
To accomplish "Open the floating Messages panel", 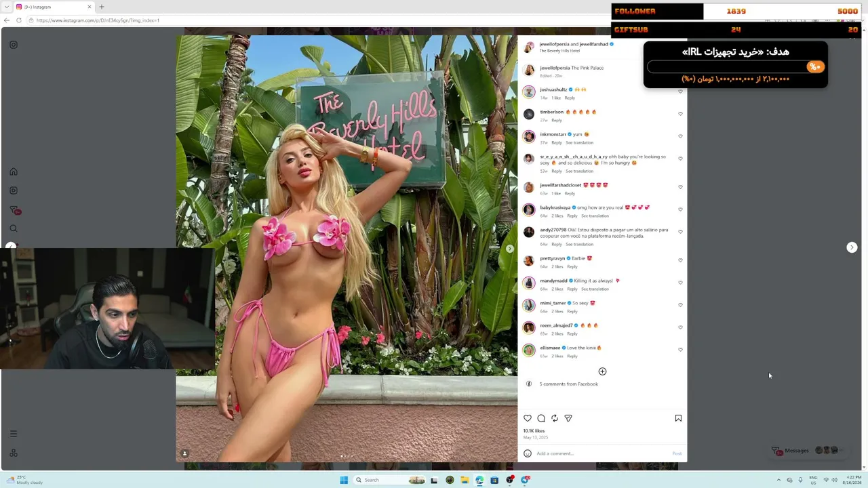I will point(808,451).
